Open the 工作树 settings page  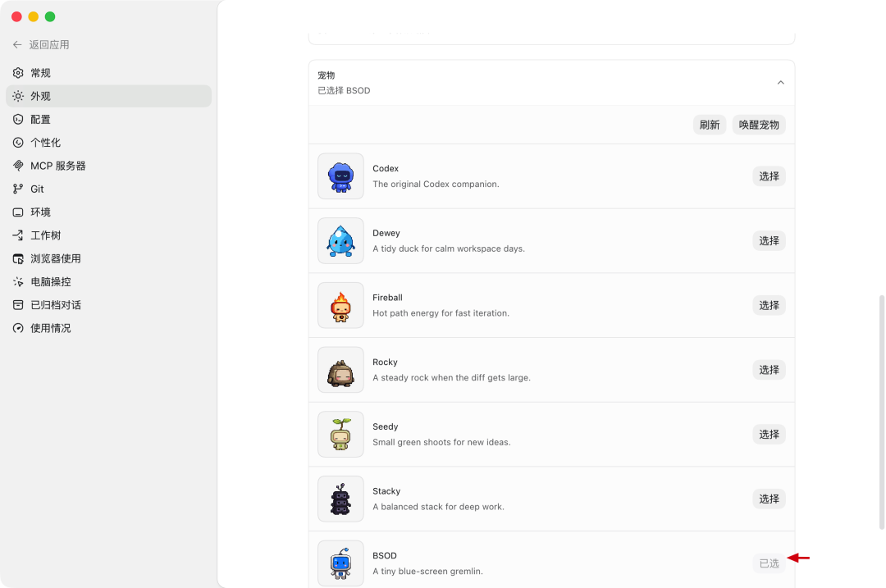108,235
